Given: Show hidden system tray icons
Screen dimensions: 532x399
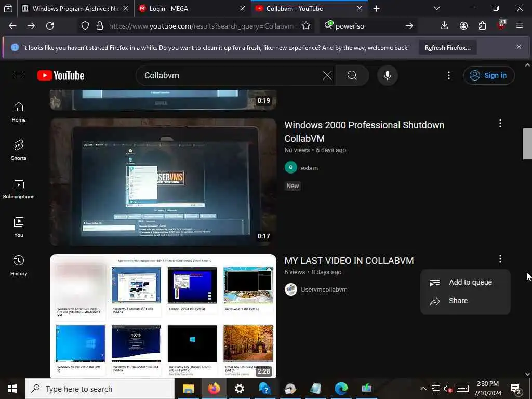Looking at the screenshot, I should 423,389.
